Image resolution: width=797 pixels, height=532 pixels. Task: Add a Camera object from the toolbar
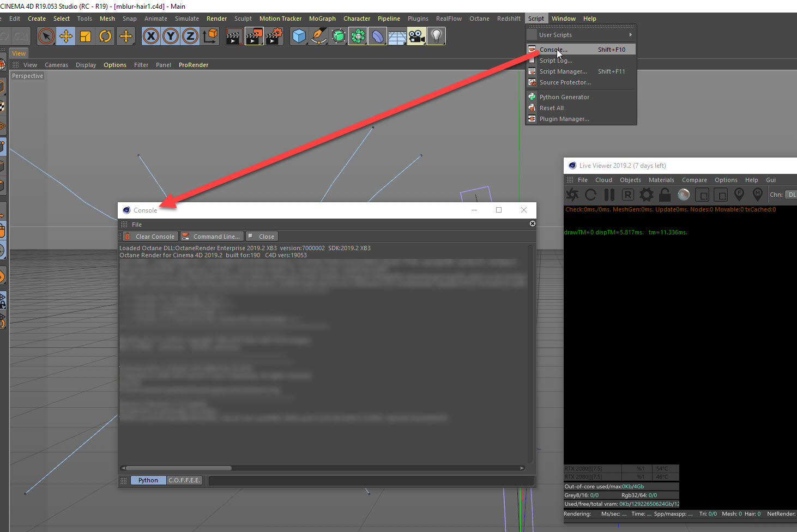tap(416, 37)
